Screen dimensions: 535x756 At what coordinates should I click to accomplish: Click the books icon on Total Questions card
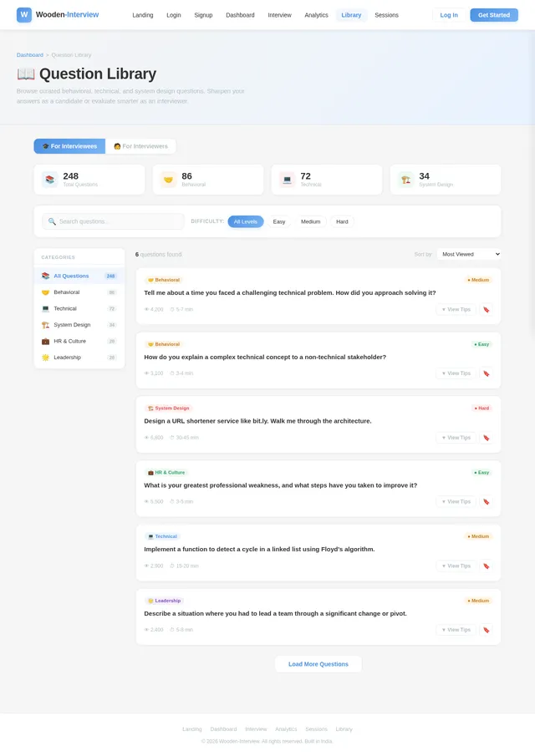pyautogui.click(x=49, y=180)
